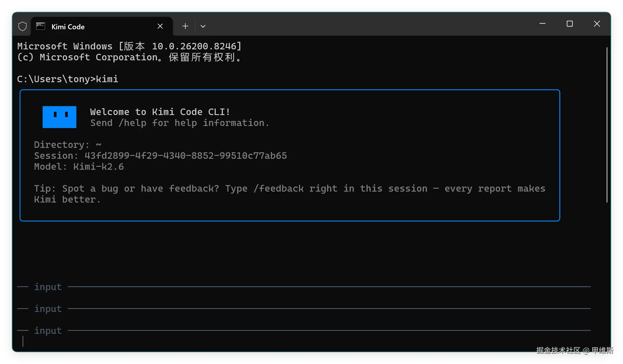Click the /feedback command in the tip
The image size is (623, 364).
[279, 188]
